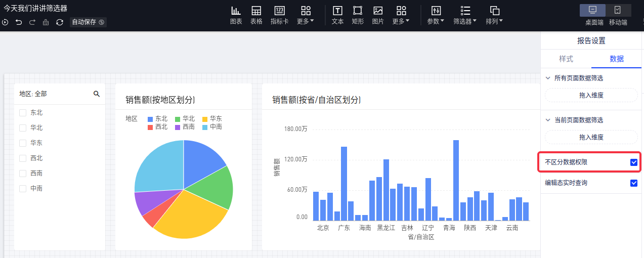Uncheck the 不区分数据权限 checkbox

(x=633, y=162)
